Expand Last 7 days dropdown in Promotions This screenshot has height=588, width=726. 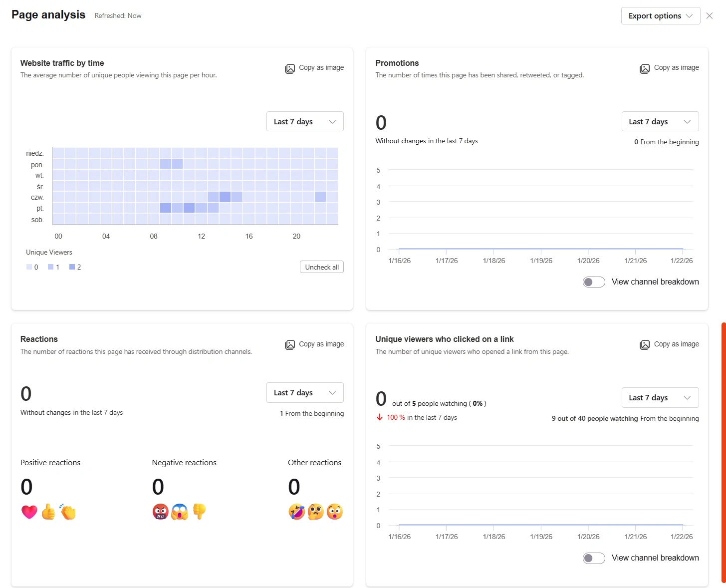[660, 122]
